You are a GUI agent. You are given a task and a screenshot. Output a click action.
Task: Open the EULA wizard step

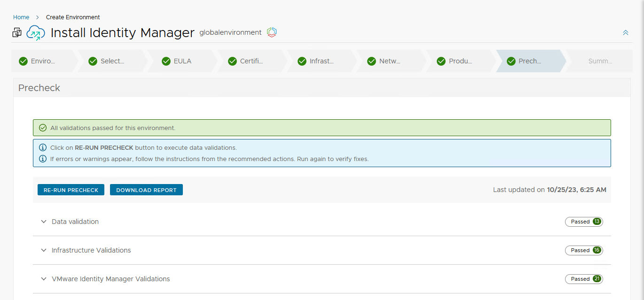182,61
